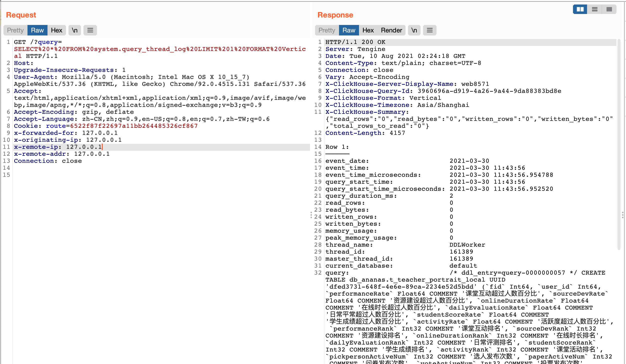Select the request Raw tab
The height and width of the screenshot is (364, 626).
click(37, 30)
